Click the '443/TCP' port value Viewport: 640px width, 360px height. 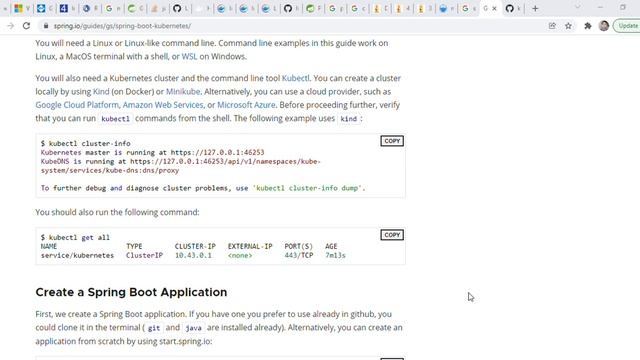tap(299, 256)
